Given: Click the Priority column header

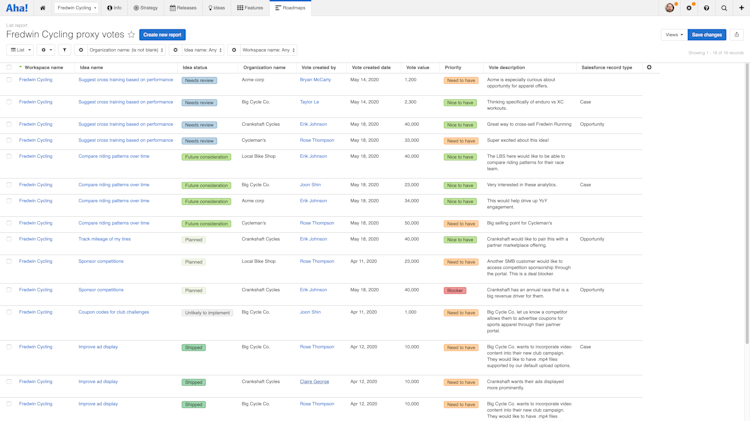Looking at the screenshot, I should [453, 67].
